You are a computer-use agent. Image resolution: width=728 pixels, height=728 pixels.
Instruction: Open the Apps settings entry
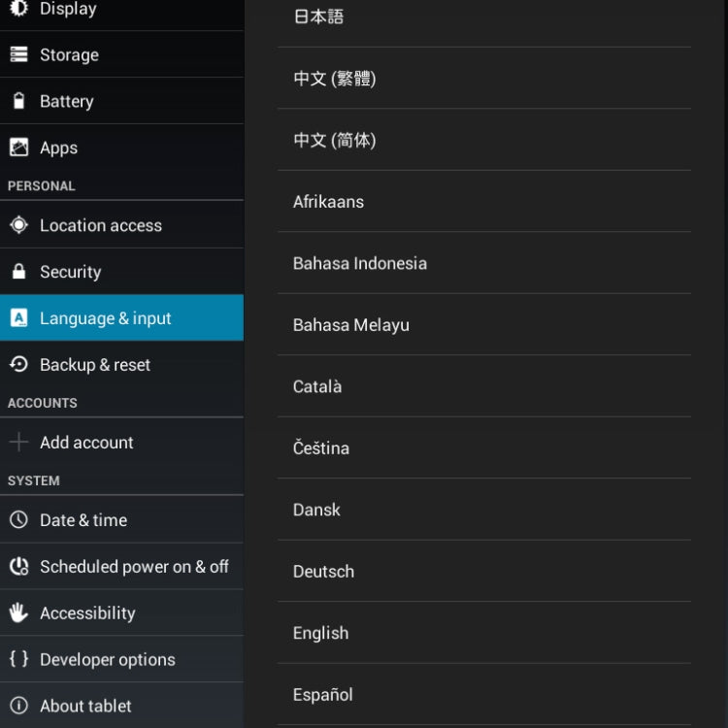pos(121,148)
